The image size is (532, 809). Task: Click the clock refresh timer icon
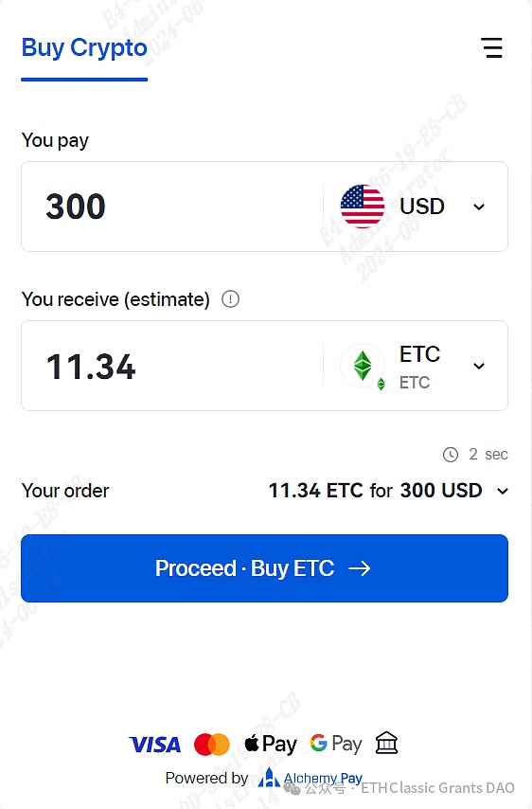coord(451,455)
